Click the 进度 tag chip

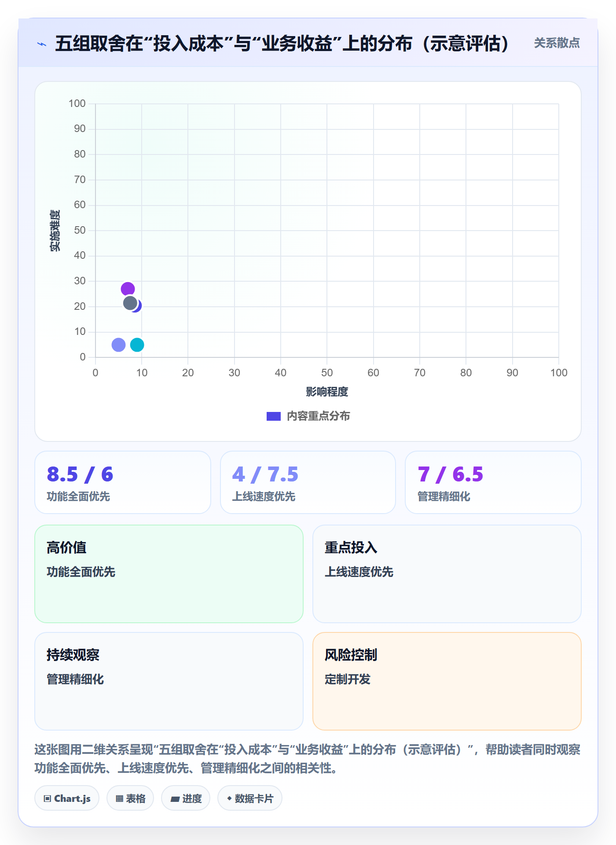point(186,798)
